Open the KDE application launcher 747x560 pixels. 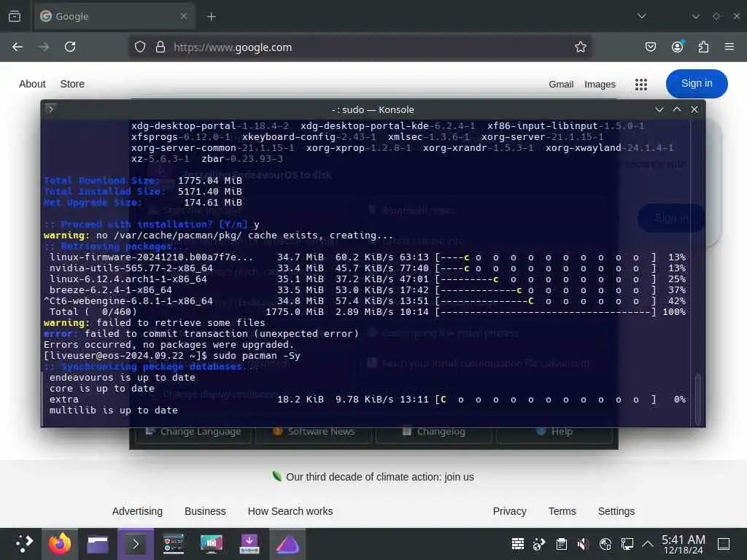[x=23, y=544]
